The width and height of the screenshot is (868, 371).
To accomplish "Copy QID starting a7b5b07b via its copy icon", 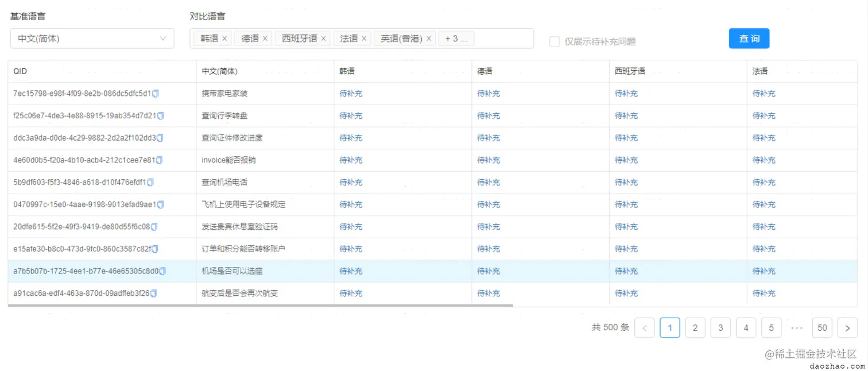I will 162,271.
